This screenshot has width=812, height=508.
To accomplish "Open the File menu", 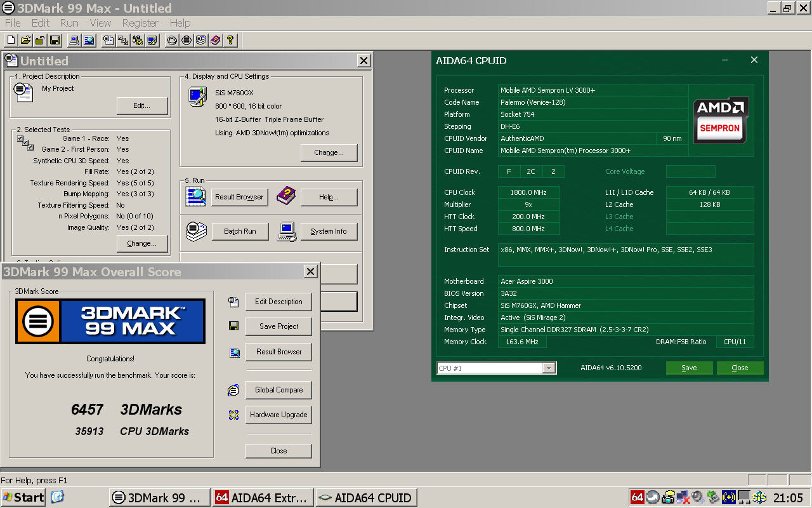I will coord(13,23).
